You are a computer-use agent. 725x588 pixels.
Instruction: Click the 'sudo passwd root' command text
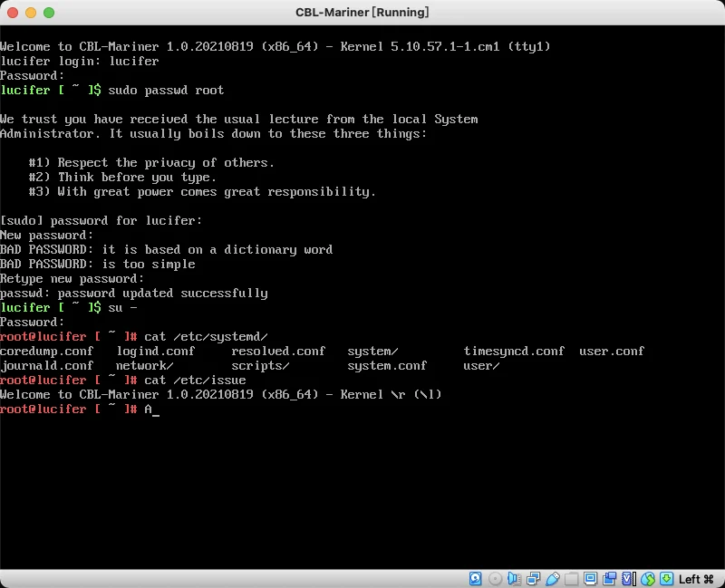(x=166, y=90)
